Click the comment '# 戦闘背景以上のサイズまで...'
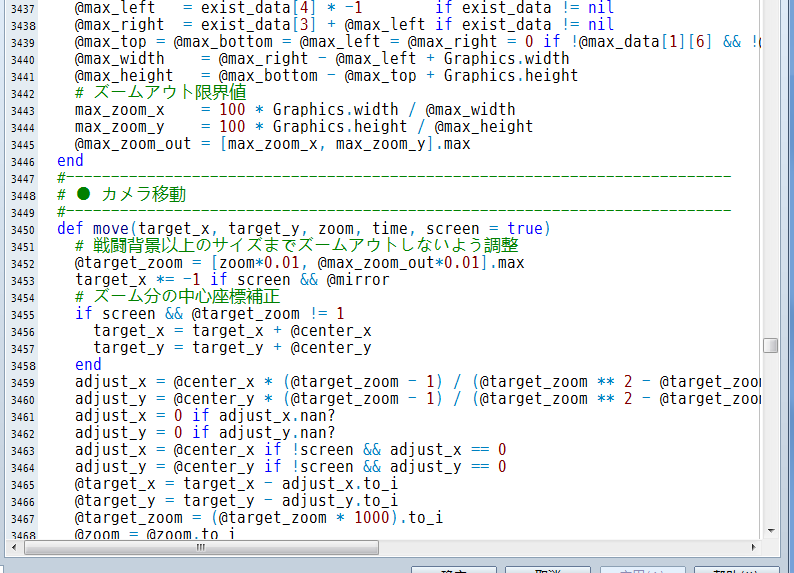Viewport: 794px width, 573px height. [x=297, y=245]
